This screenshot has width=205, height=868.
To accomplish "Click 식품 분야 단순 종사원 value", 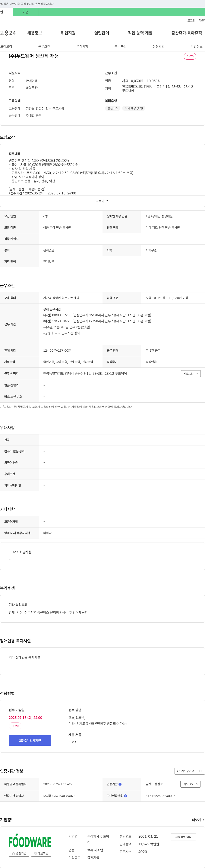I will pos(57,227).
